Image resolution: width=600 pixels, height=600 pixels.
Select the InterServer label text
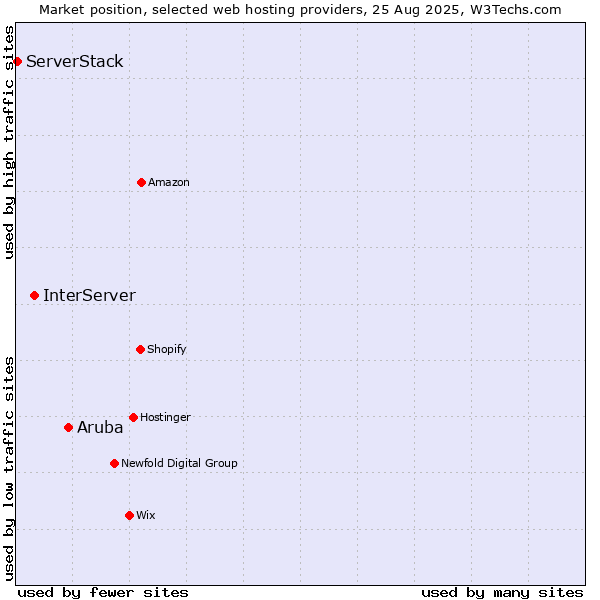[x=90, y=295]
